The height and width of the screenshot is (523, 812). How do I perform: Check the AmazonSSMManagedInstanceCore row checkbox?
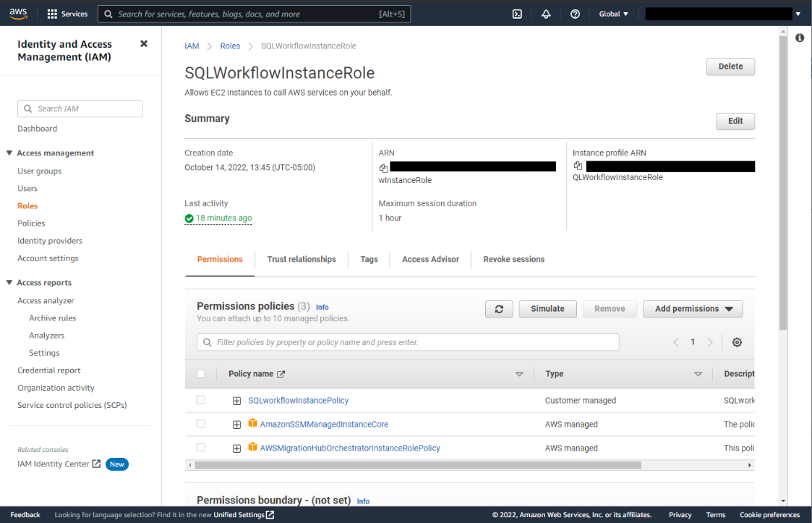click(x=201, y=423)
